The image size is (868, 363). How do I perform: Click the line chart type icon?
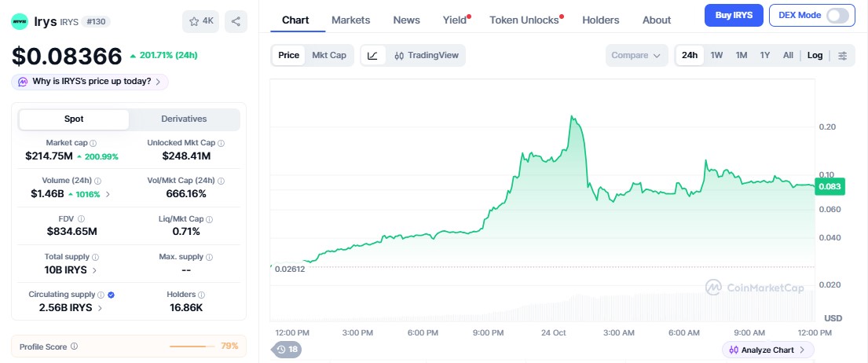372,55
